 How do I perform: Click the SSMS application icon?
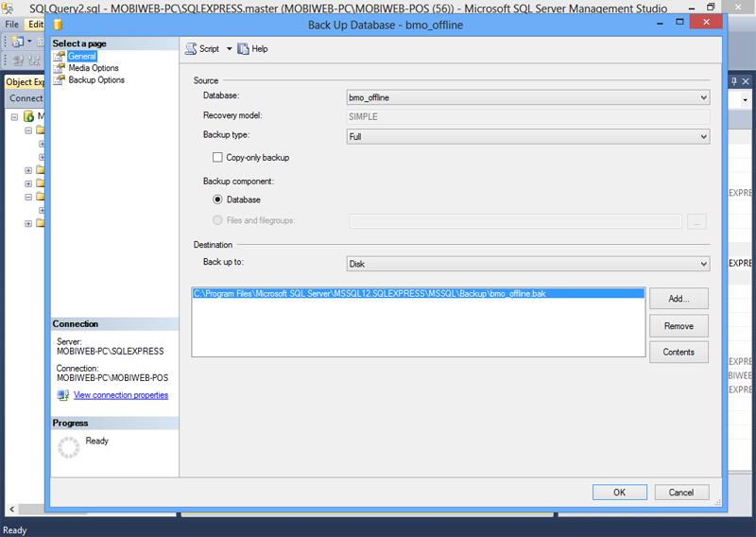(8, 9)
